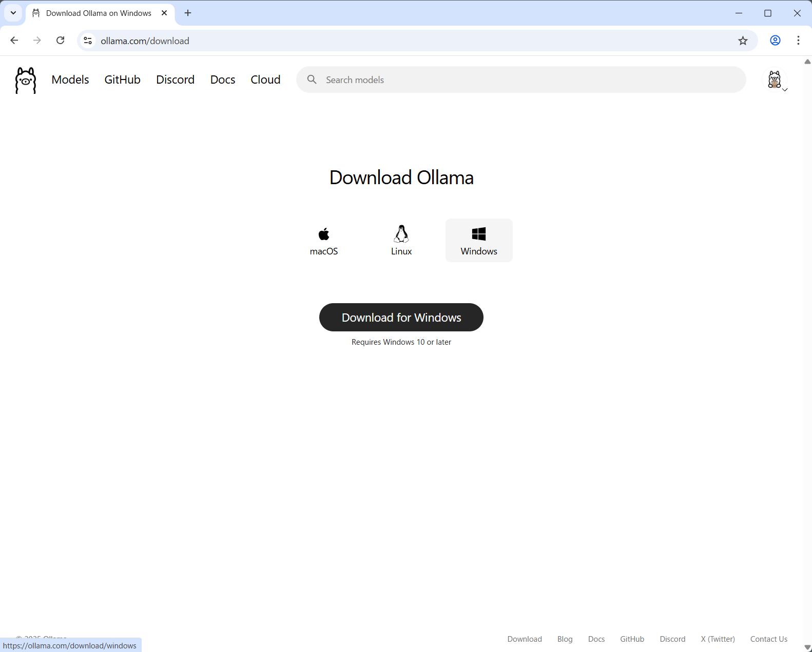Open the Blog footer link
The image size is (812, 652).
coord(565,639)
